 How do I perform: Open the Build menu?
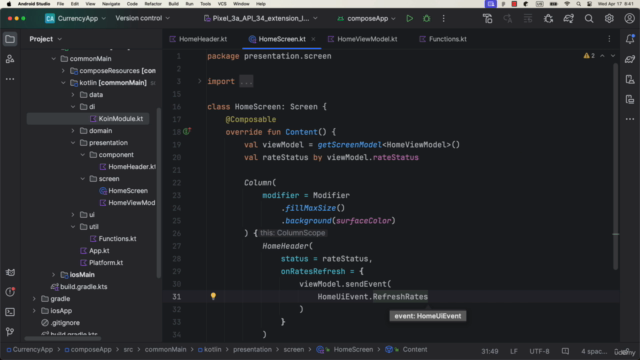(x=173, y=4)
